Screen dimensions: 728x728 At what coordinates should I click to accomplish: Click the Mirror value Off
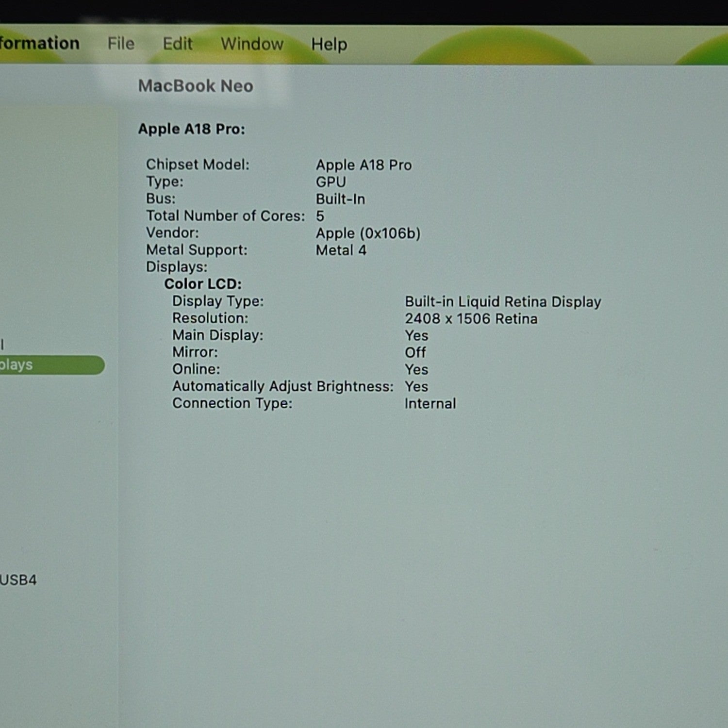click(x=415, y=352)
